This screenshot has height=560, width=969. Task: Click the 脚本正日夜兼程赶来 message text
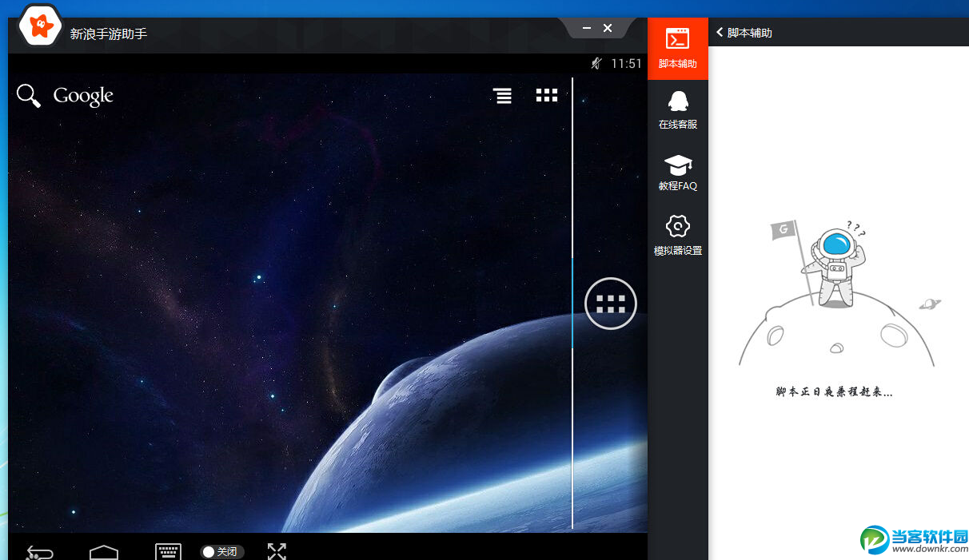click(834, 391)
